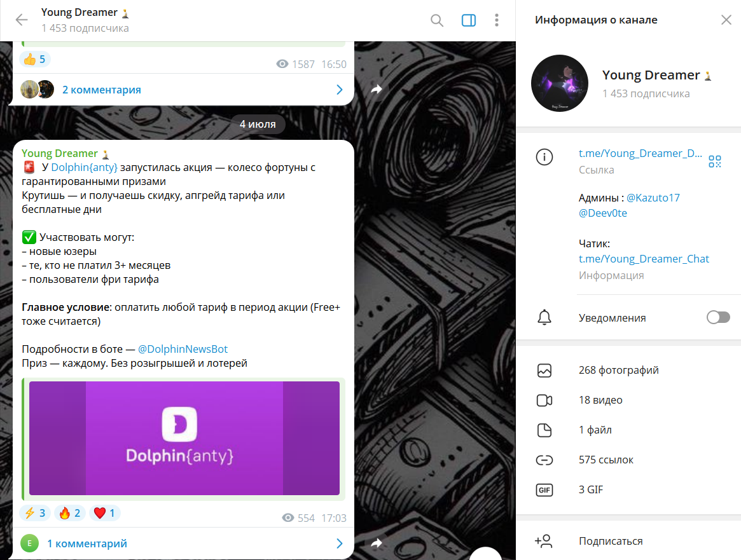Open the 18 videos section
The image size is (741, 560).
pyautogui.click(x=628, y=400)
